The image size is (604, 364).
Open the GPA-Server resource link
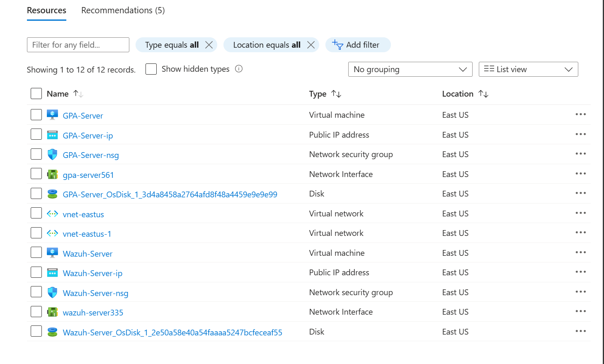(x=83, y=116)
